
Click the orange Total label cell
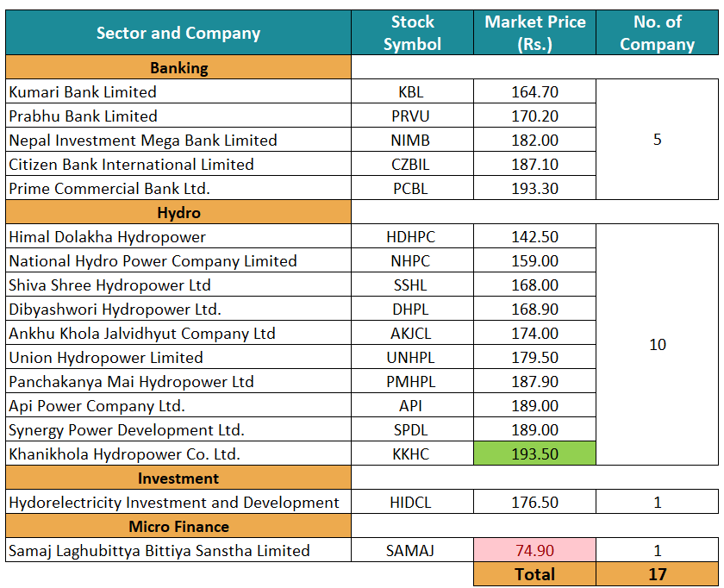click(x=534, y=574)
